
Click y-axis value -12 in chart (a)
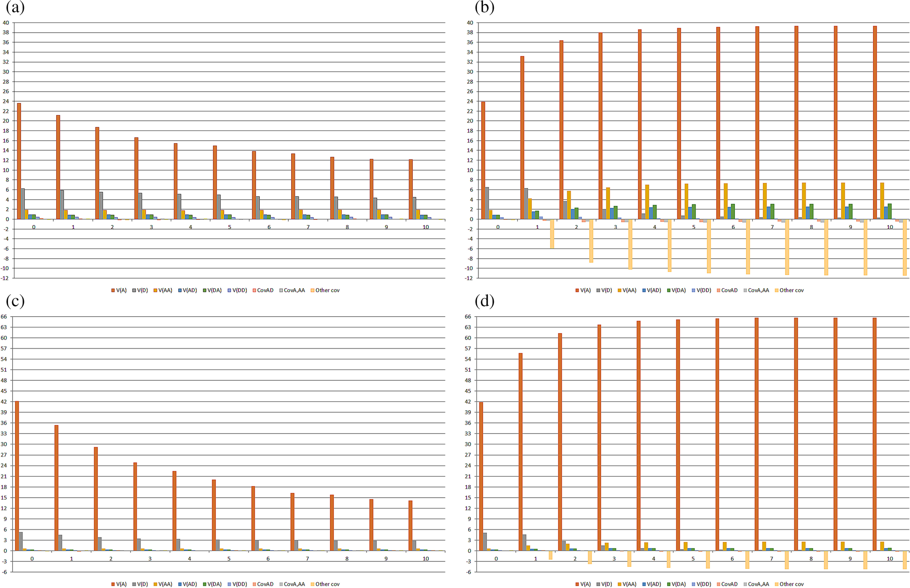pyautogui.click(x=5, y=278)
